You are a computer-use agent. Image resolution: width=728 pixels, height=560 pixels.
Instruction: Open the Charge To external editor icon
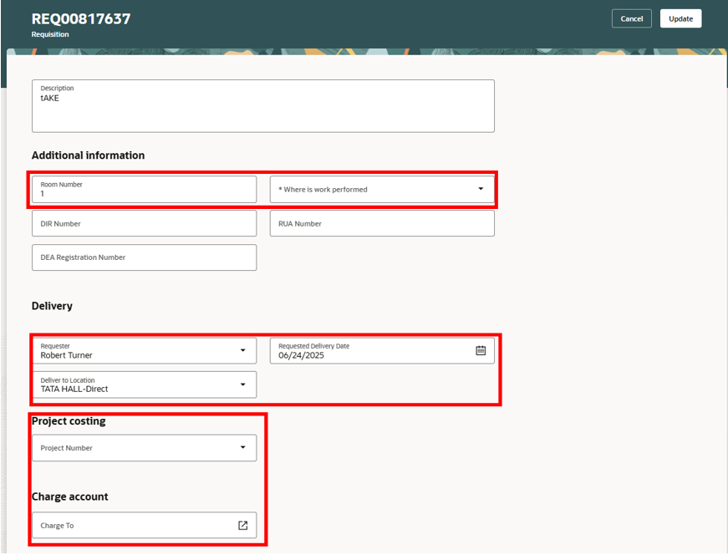point(243,525)
